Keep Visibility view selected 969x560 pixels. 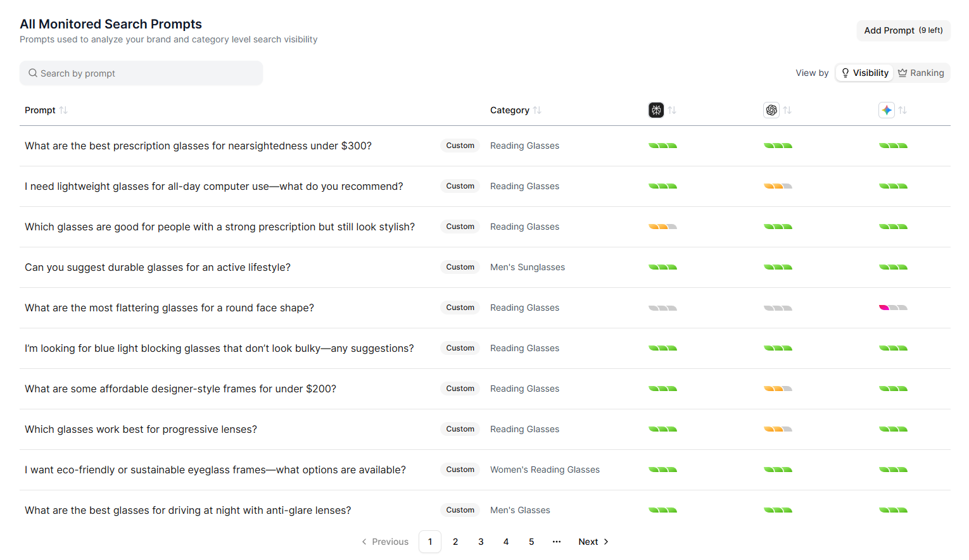[864, 72]
